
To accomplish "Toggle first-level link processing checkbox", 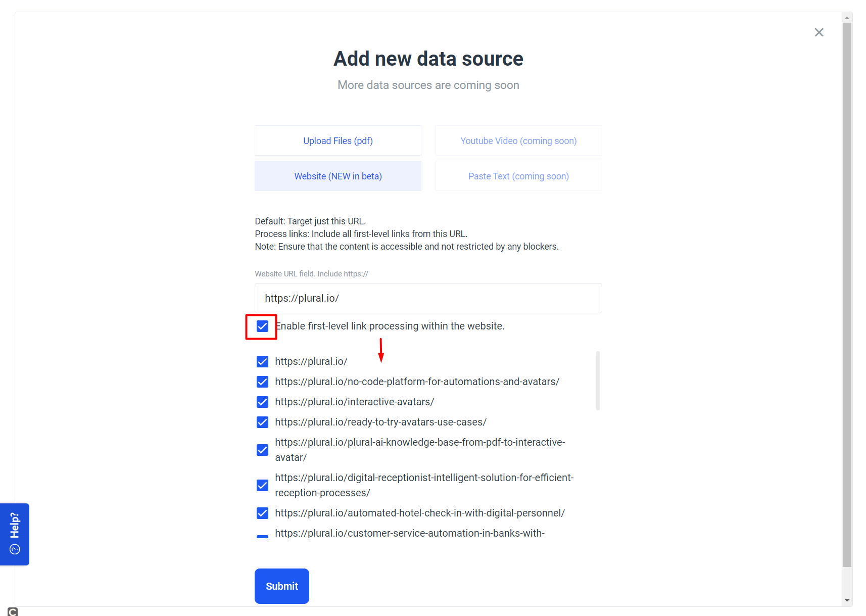I will coord(262,326).
